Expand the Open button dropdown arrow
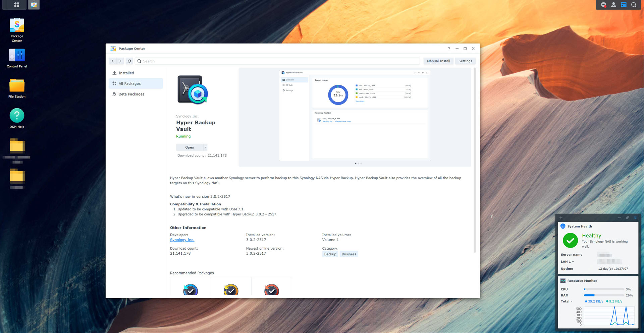Viewport: 644px width, 333px height. pos(205,147)
